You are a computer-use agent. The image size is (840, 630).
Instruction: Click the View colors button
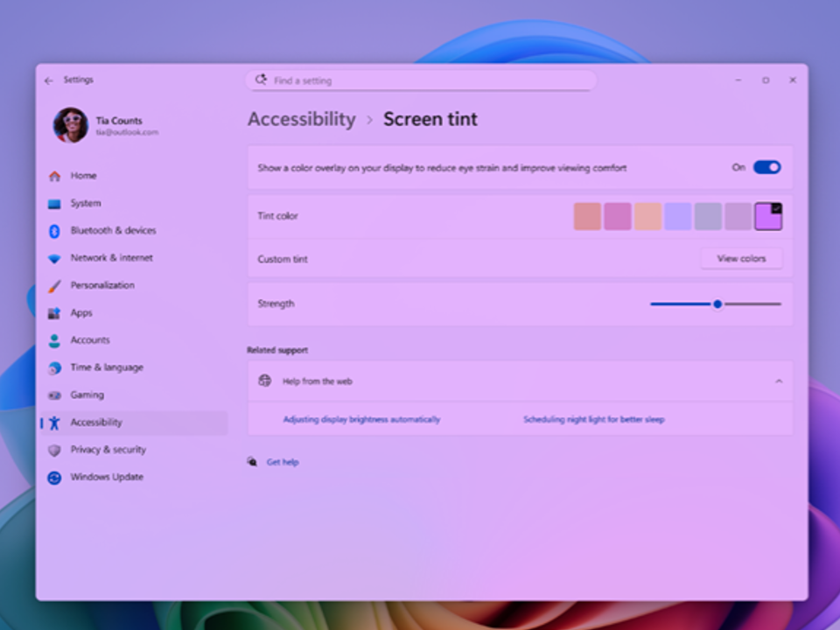(741, 259)
